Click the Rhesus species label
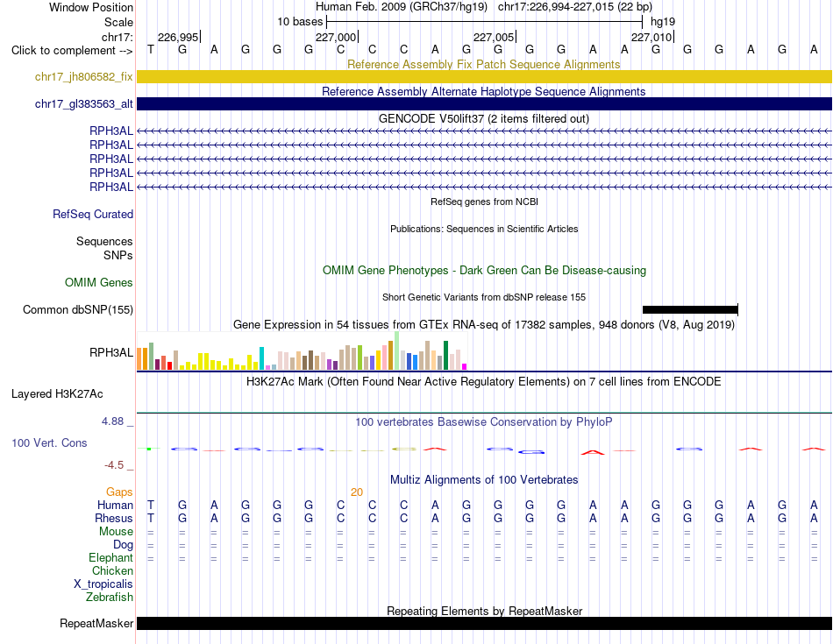 point(114,518)
